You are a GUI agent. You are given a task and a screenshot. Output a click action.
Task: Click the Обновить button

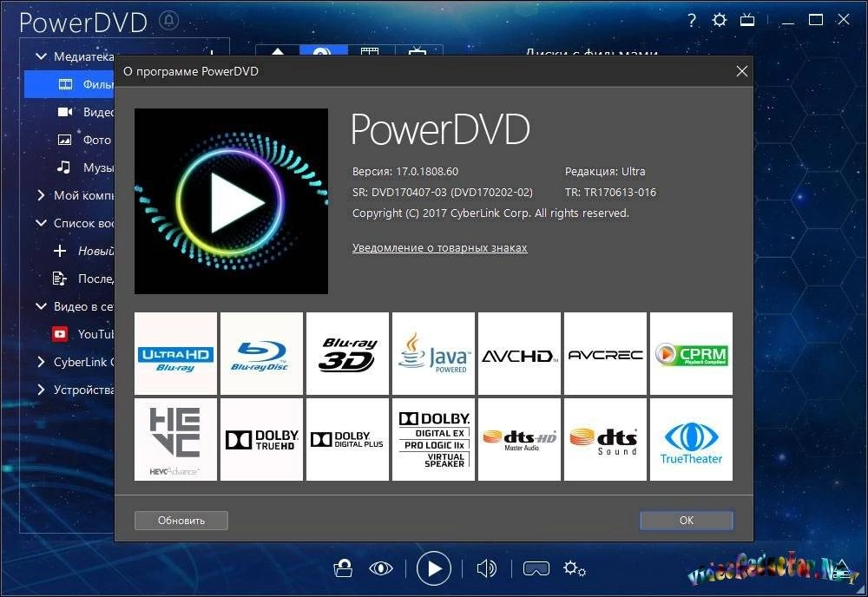pos(181,520)
